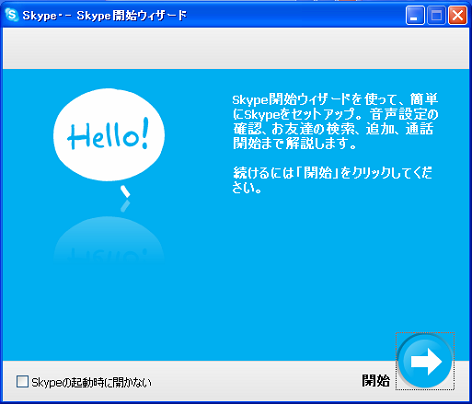Click the handwritten Hello! text
Viewport: 472px width, 404px height.
pos(108,136)
